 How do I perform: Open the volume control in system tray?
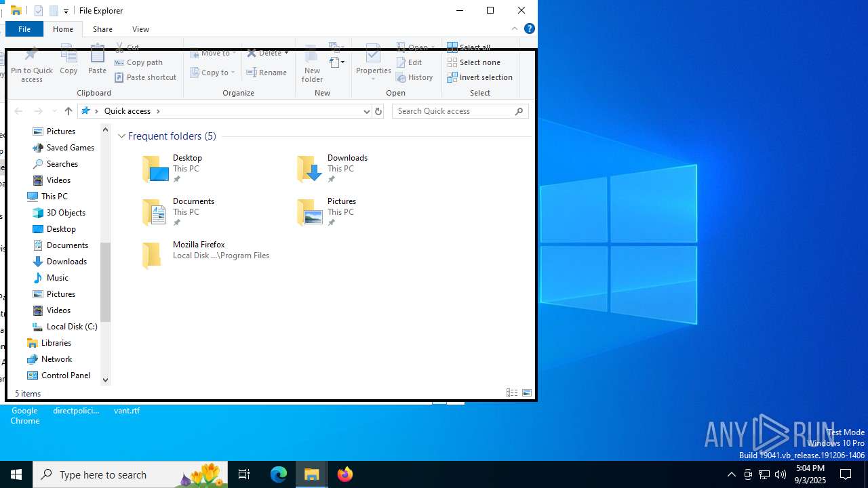(x=781, y=474)
